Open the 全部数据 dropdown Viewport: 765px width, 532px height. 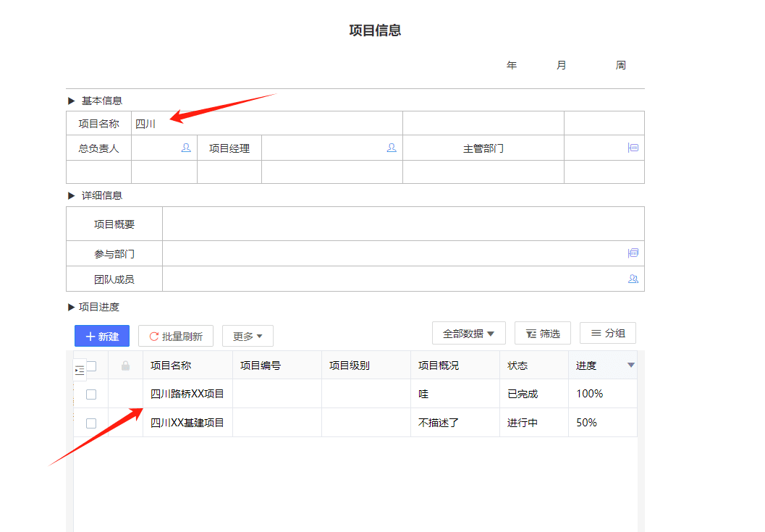pyautogui.click(x=468, y=334)
